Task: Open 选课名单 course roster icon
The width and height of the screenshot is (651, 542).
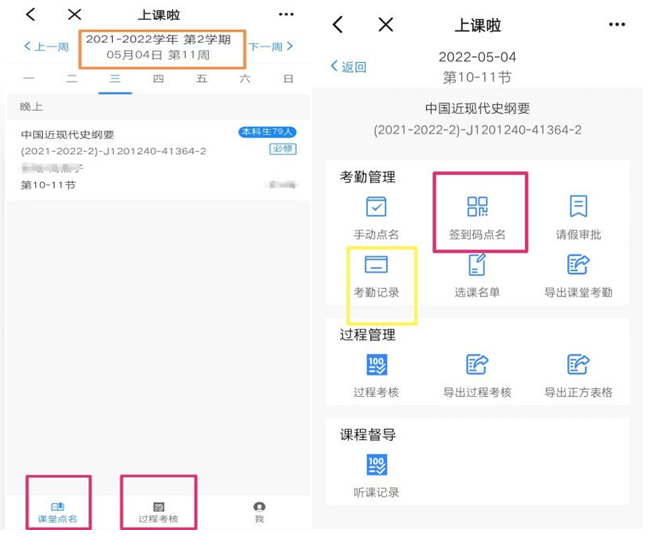Action: [x=477, y=275]
